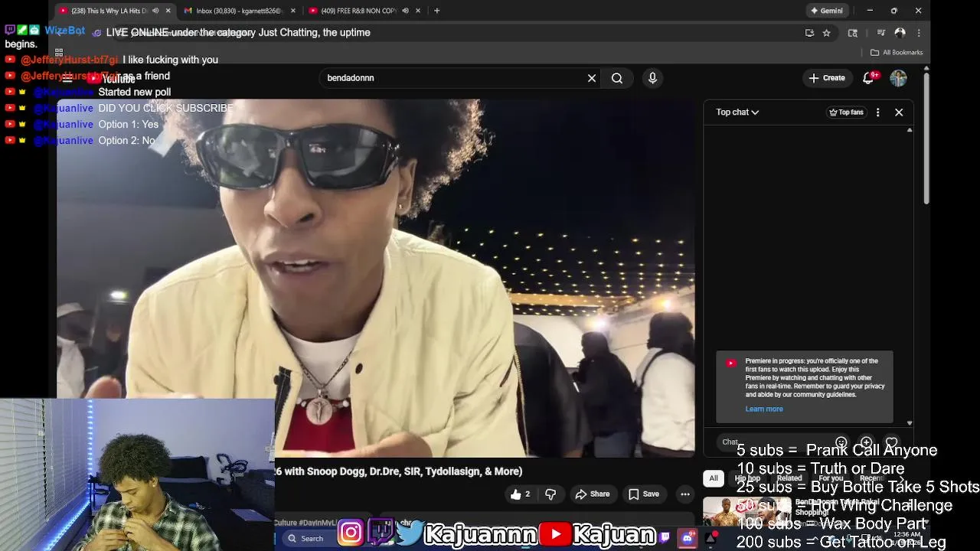Select the Related filter chip
The image size is (980, 551).
pyautogui.click(x=789, y=478)
